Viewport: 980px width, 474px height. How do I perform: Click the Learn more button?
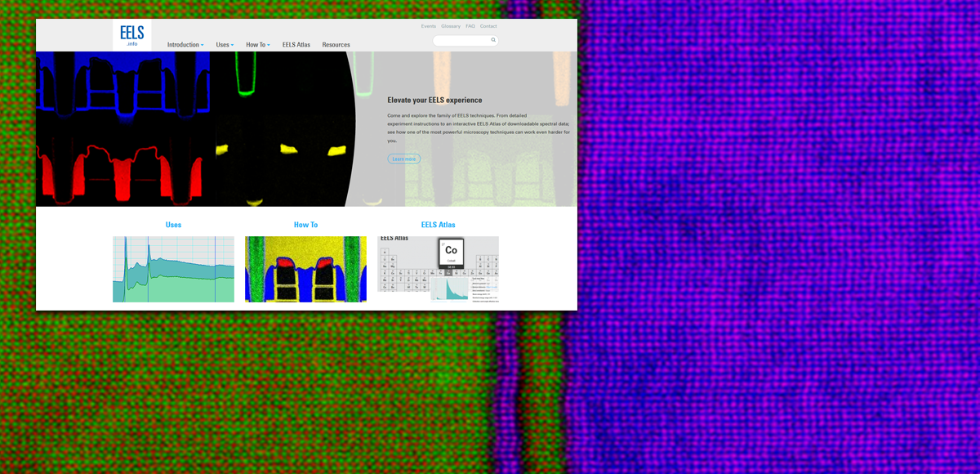click(x=404, y=159)
